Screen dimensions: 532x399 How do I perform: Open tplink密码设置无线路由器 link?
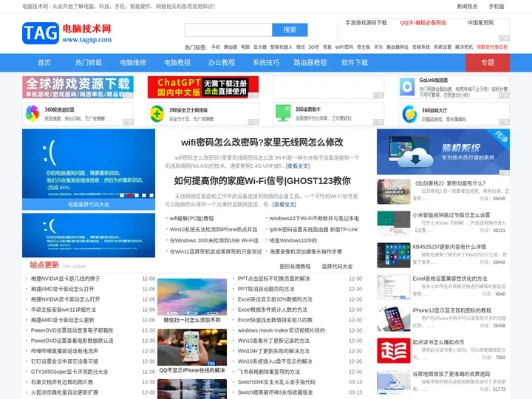click(313, 229)
